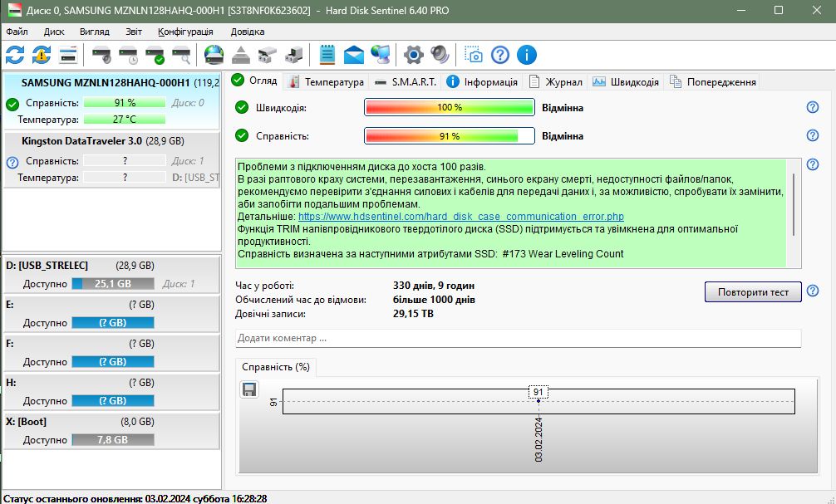This screenshot has width=836, height=504.
Task: Open the Диск menu
Action: 54,32
